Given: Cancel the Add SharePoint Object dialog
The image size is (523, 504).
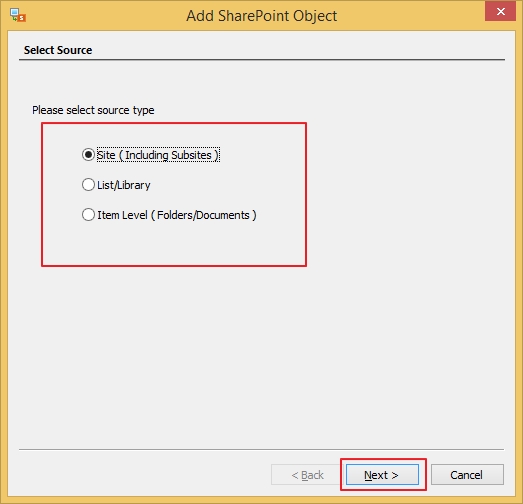Looking at the screenshot, I should coord(467,475).
